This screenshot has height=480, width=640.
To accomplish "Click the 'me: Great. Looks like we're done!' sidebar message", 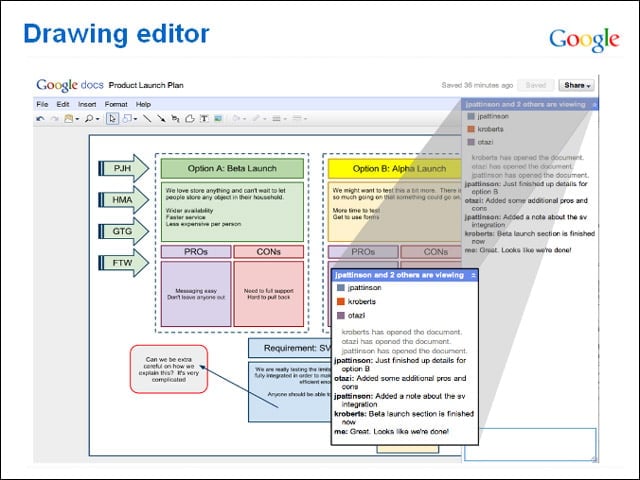I will coord(518,250).
